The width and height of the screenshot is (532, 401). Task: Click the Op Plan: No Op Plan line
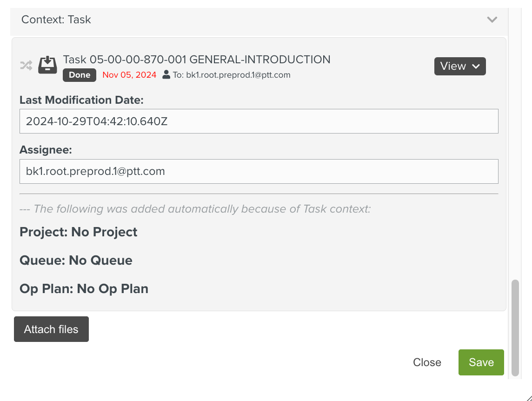[x=84, y=289]
